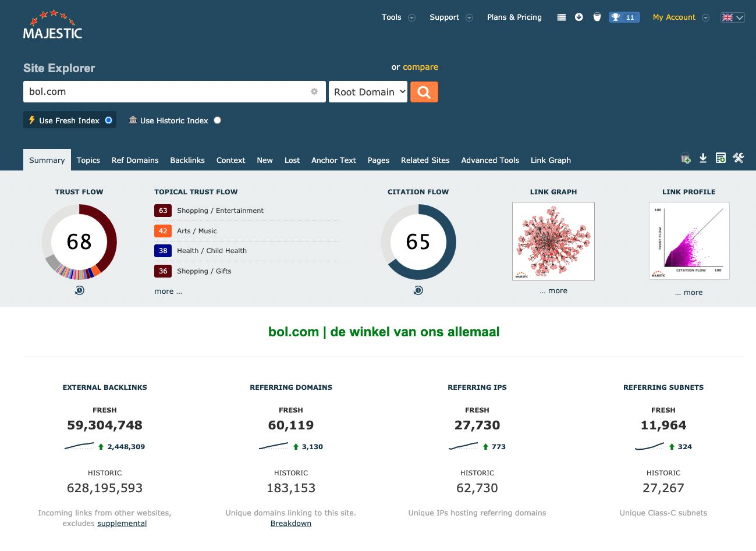Screen dimensions: 756x551
Task: Switch to the Topics tab
Action: click(88, 160)
